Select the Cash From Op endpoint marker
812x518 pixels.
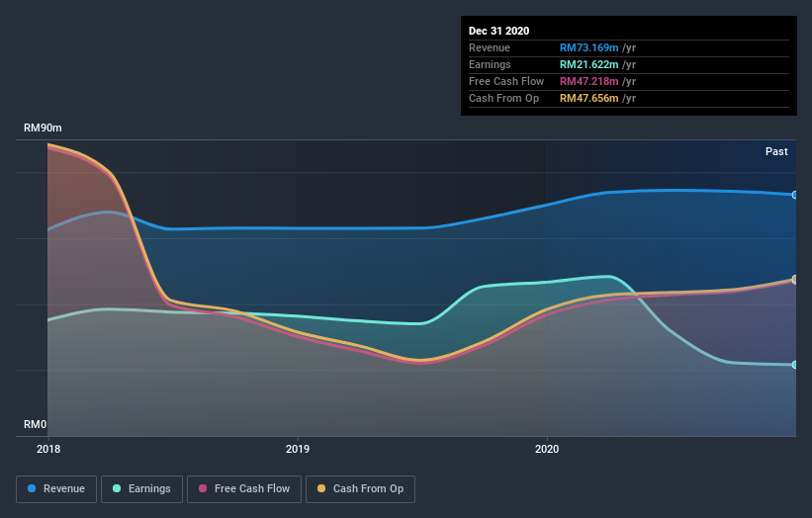click(x=795, y=280)
